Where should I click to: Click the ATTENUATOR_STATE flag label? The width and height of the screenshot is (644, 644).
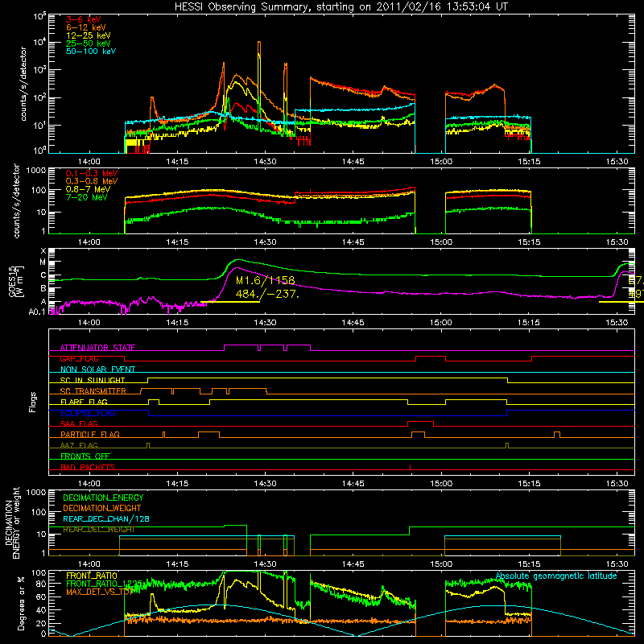click(97, 348)
